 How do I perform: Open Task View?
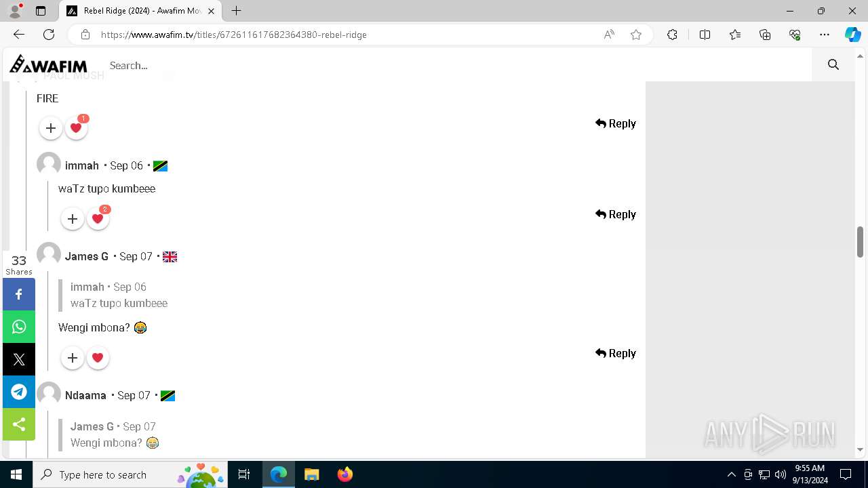click(x=244, y=474)
